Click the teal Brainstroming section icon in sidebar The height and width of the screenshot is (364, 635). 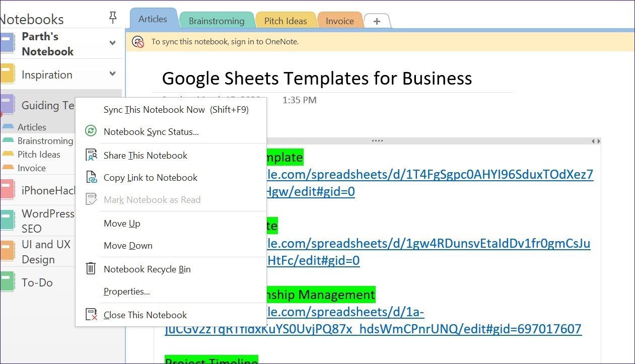(x=8, y=140)
